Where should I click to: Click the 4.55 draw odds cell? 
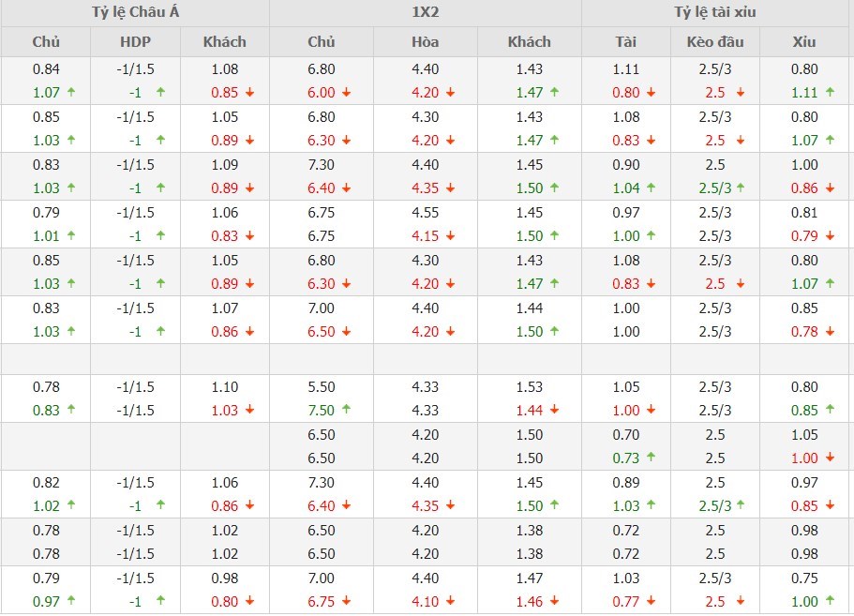pyautogui.click(x=426, y=212)
